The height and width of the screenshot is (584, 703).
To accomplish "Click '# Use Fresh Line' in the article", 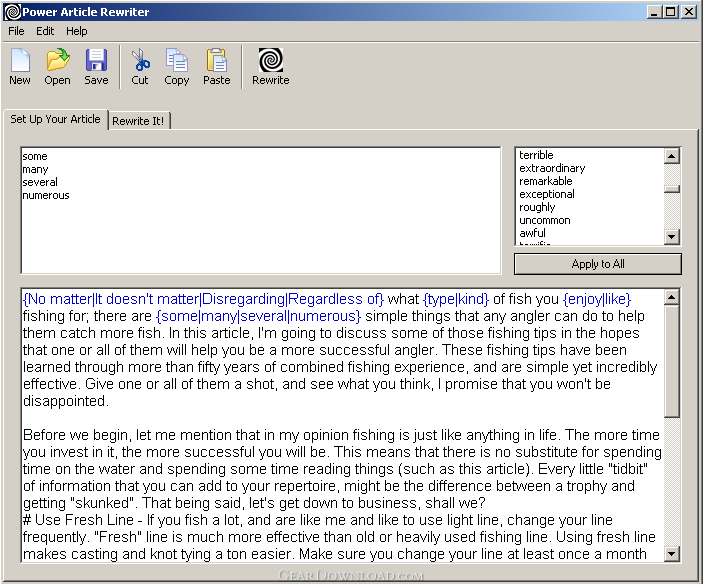I will tap(78, 520).
